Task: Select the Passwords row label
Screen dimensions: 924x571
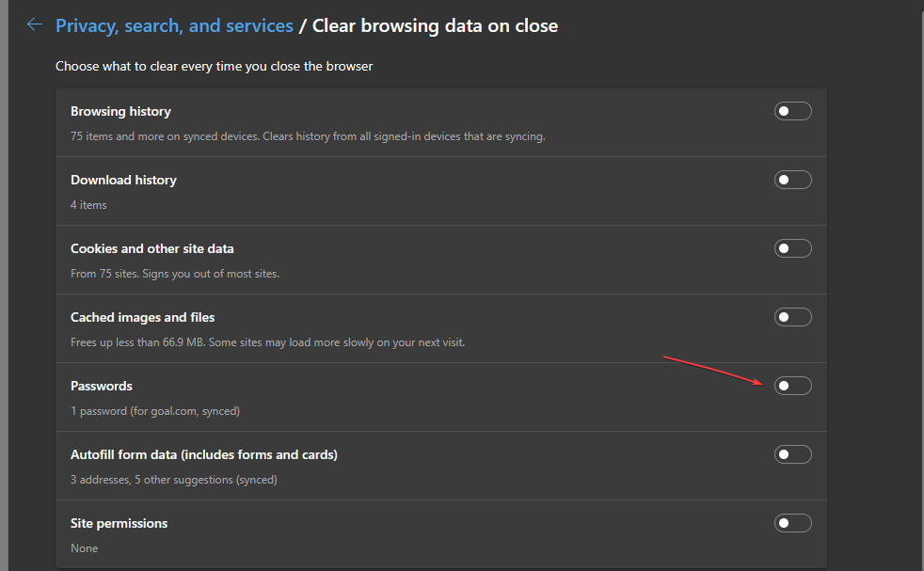Action: (102, 386)
